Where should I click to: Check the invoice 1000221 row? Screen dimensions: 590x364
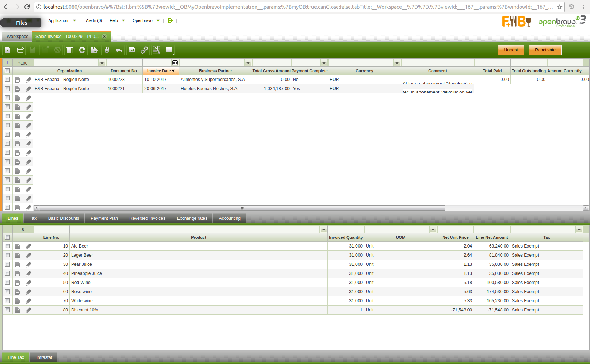(7, 89)
